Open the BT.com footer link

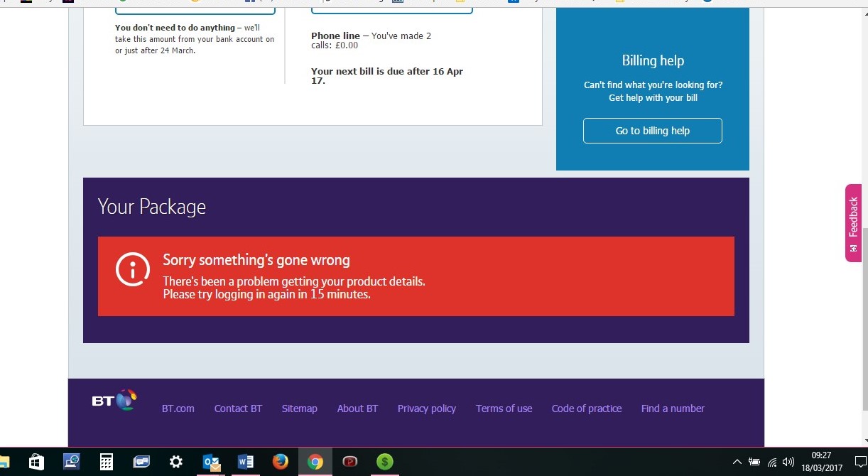tap(178, 409)
